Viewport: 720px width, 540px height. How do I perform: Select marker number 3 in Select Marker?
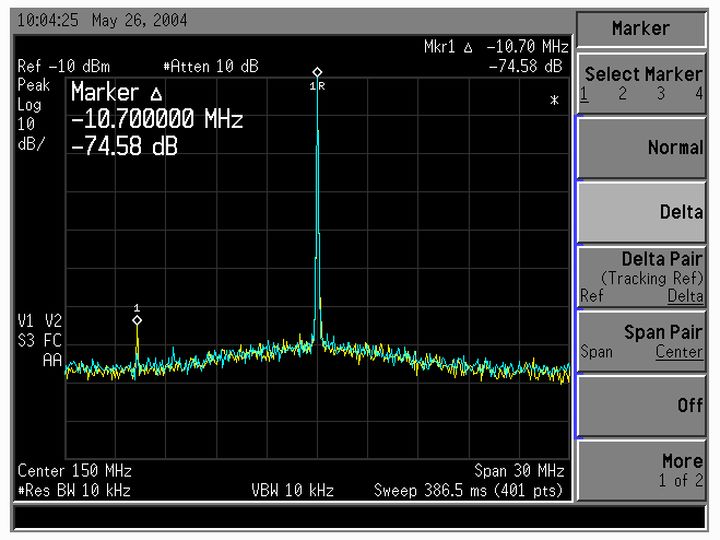pyautogui.click(x=661, y=94)
